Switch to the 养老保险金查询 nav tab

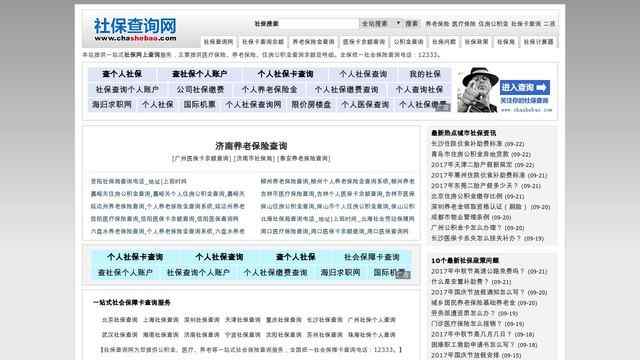tap(313, 42)
